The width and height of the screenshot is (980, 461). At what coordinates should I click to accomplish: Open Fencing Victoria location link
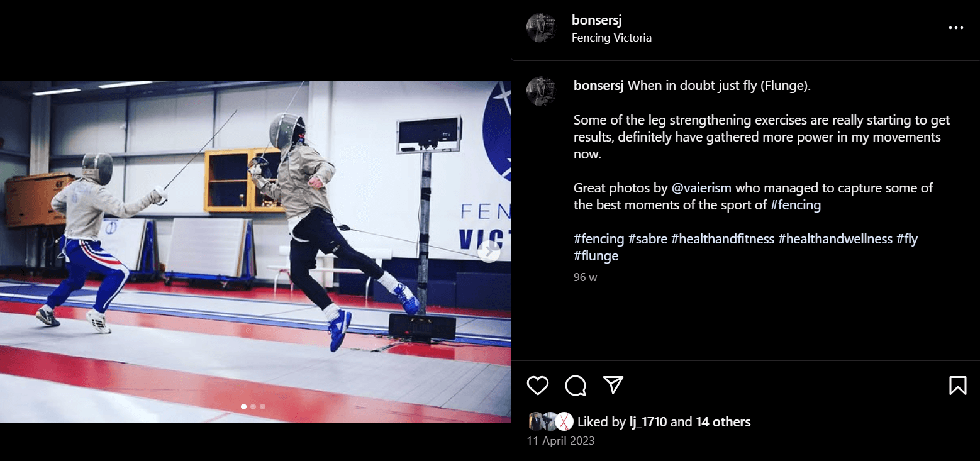[611, 38]
